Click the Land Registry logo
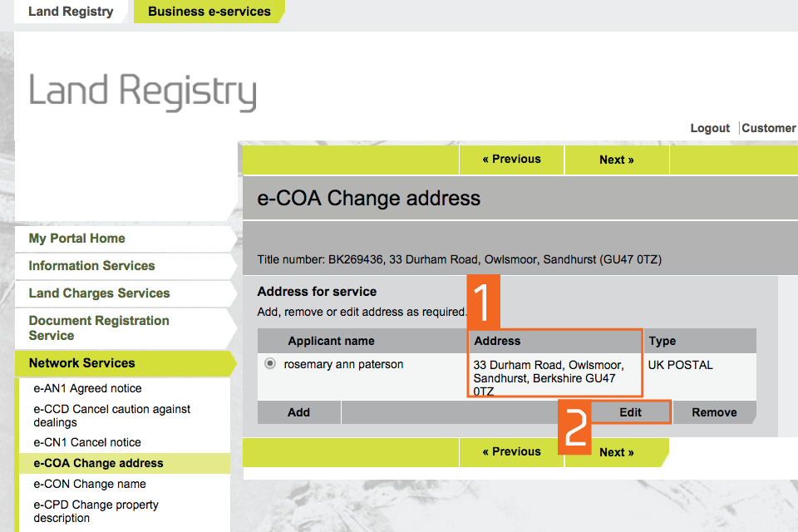 coord(142,91)
